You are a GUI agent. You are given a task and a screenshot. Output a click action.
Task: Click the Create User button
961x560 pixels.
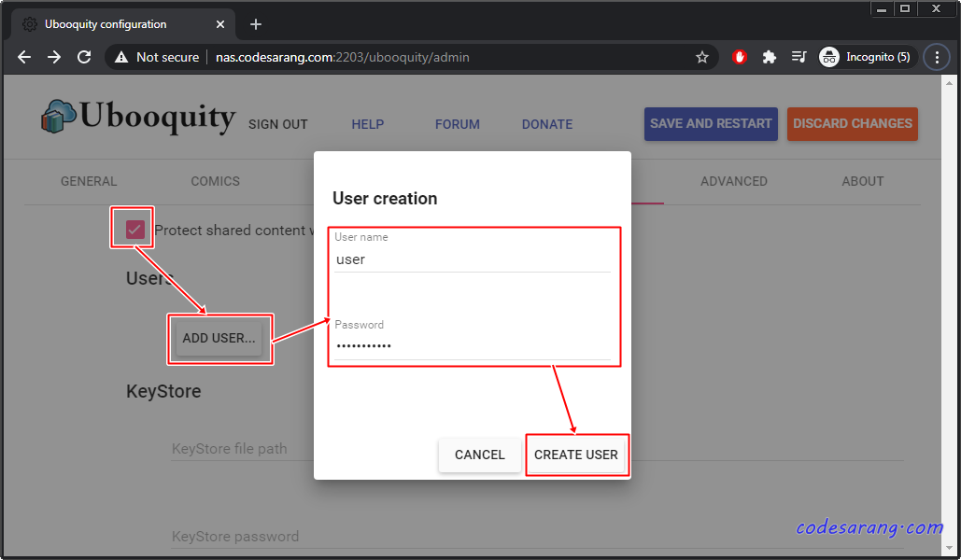click(576, 455)
